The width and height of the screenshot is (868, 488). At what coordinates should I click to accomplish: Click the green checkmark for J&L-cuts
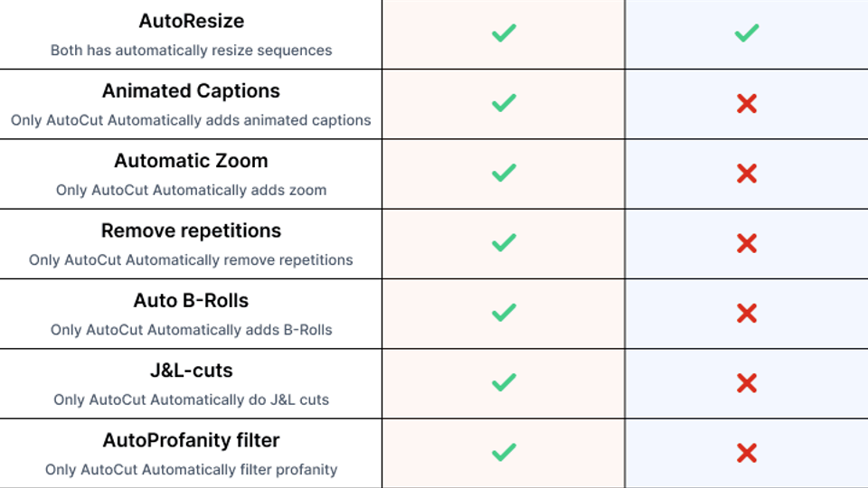504,382
